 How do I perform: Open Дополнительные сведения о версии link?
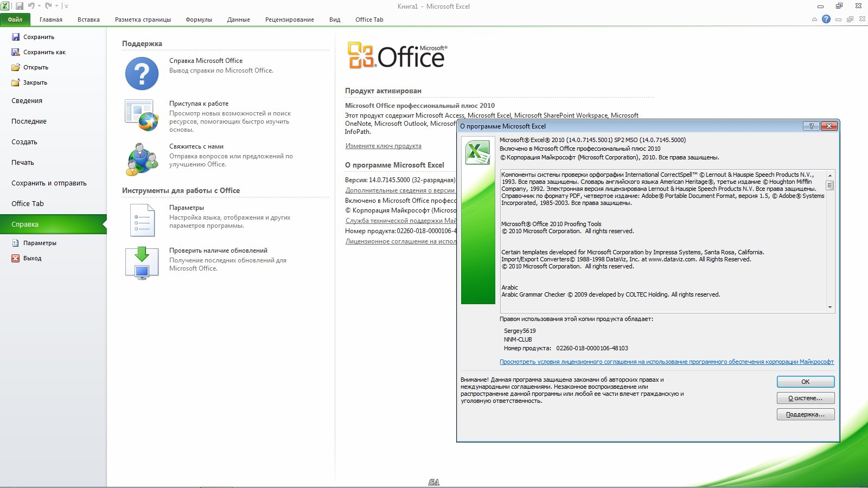point(400,190)
